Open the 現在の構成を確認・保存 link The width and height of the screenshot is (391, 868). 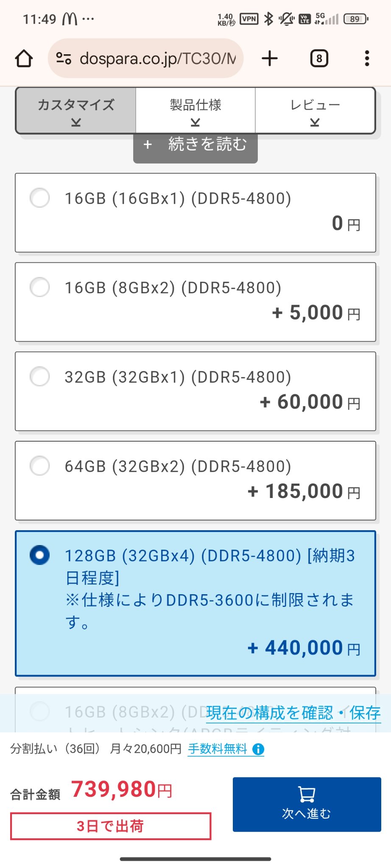click(x=293, y=713)
